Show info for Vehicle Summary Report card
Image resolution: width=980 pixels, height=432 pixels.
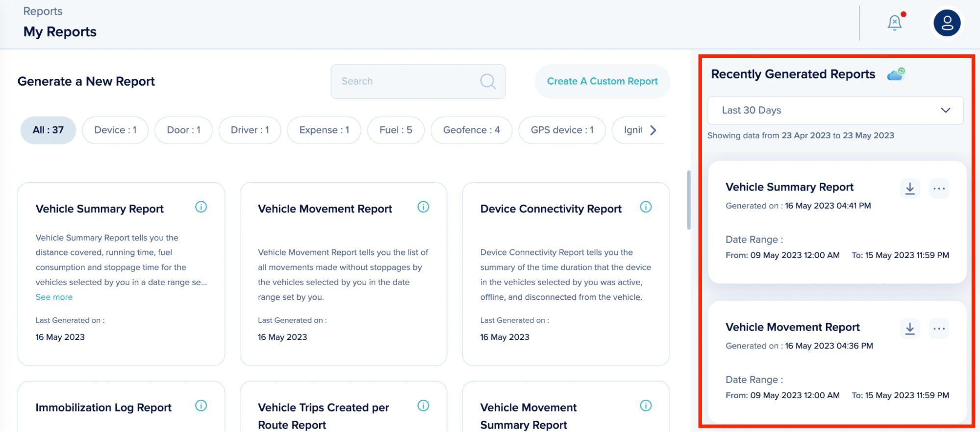201,207
